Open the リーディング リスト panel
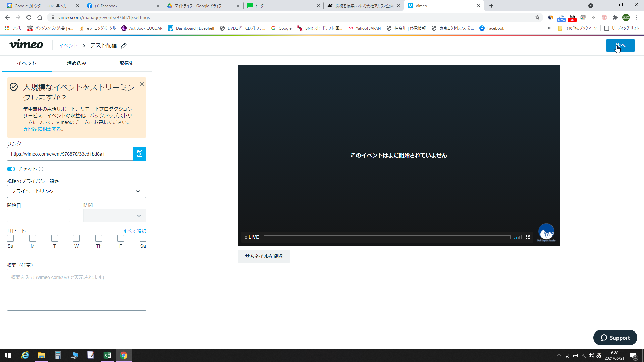The width and height of the screenshot is (644, 362). pyautogui.click(x=622, y=28)
